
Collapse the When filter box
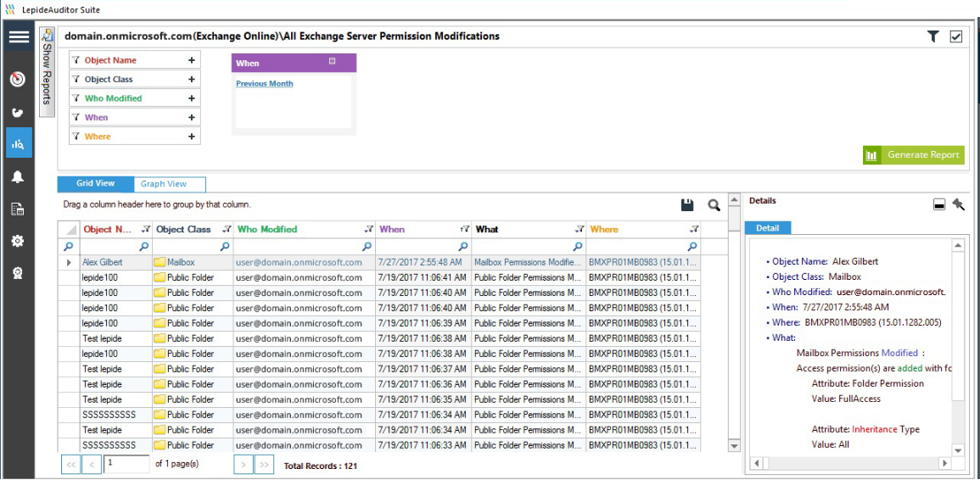tap(333, 61)
